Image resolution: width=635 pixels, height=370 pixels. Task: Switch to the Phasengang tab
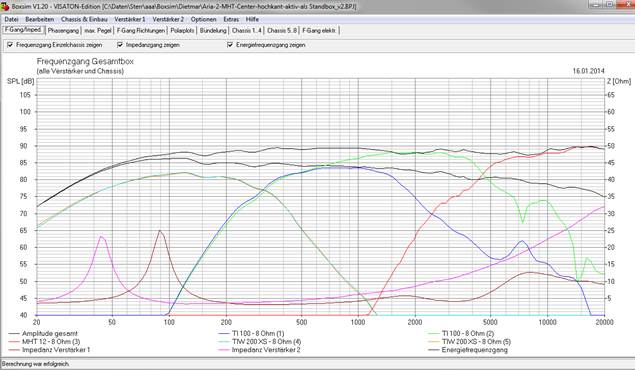[63, 30]
